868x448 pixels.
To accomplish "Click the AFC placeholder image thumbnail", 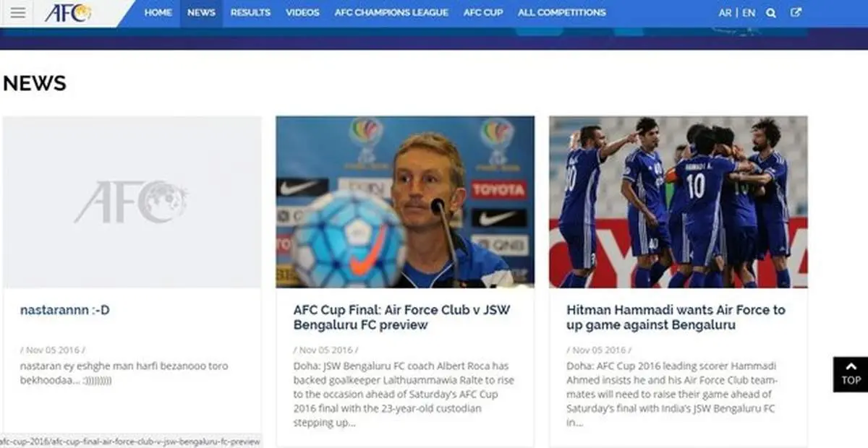I will click(132, 202).
